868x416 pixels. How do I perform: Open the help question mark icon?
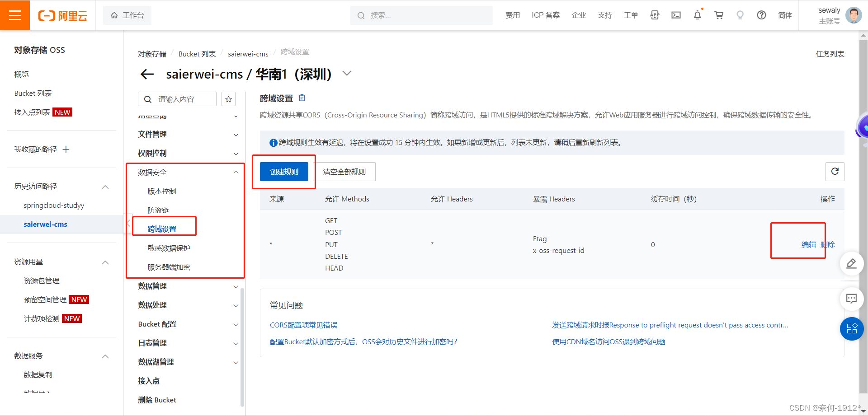[761, 15]
